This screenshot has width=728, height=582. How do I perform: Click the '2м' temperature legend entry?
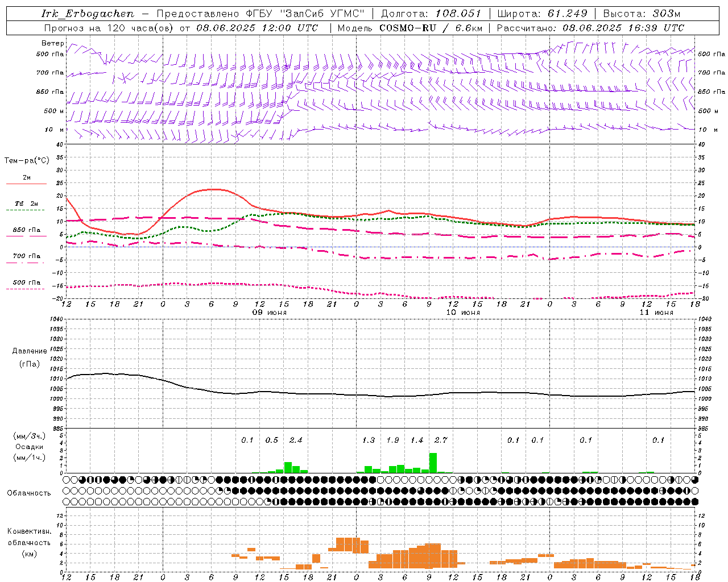coord(27,177)
